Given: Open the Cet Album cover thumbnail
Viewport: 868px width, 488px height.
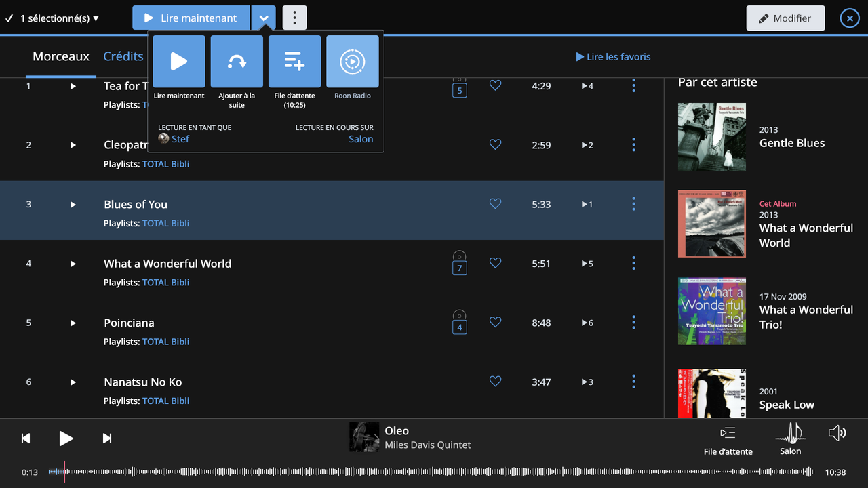Looking at the screenshot, I should pos(712,224).
